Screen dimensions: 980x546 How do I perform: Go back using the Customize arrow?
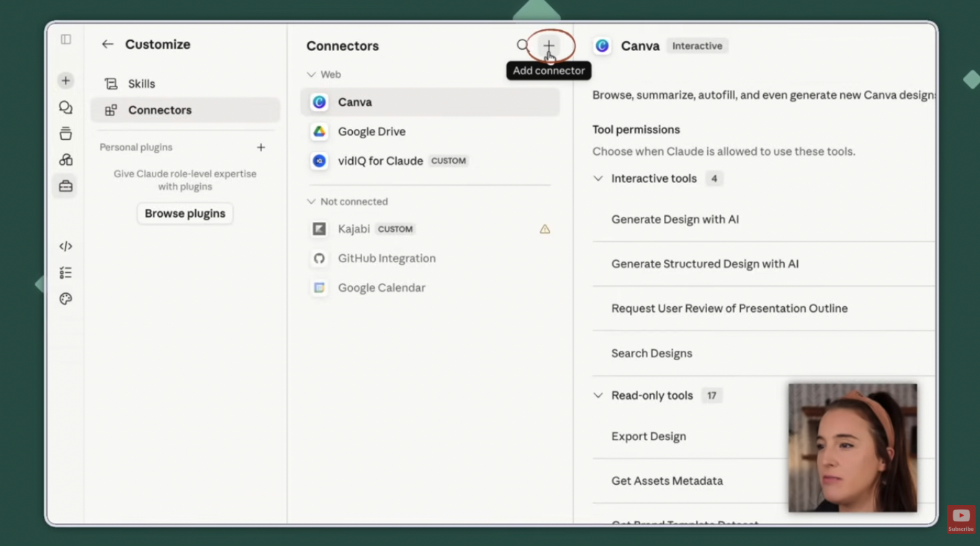point(107,45)
